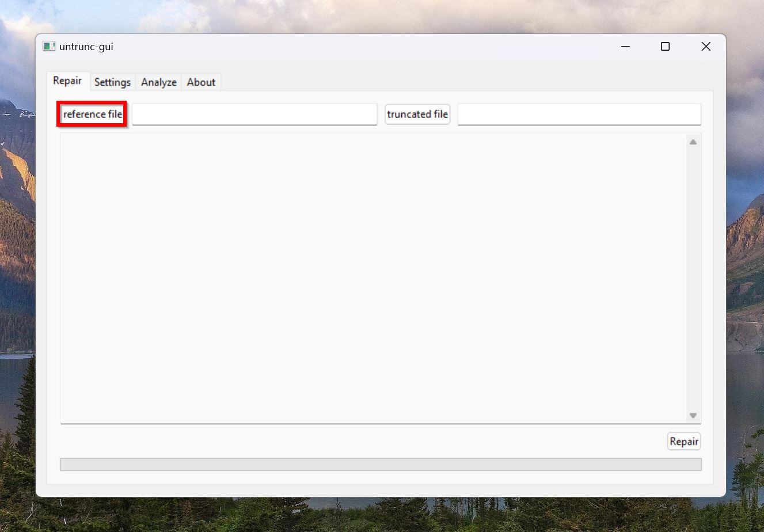The image size is (764, 532).
Task: Click the scrollbar up arrow
Action: pyautogui.click(x=693, y=140)
